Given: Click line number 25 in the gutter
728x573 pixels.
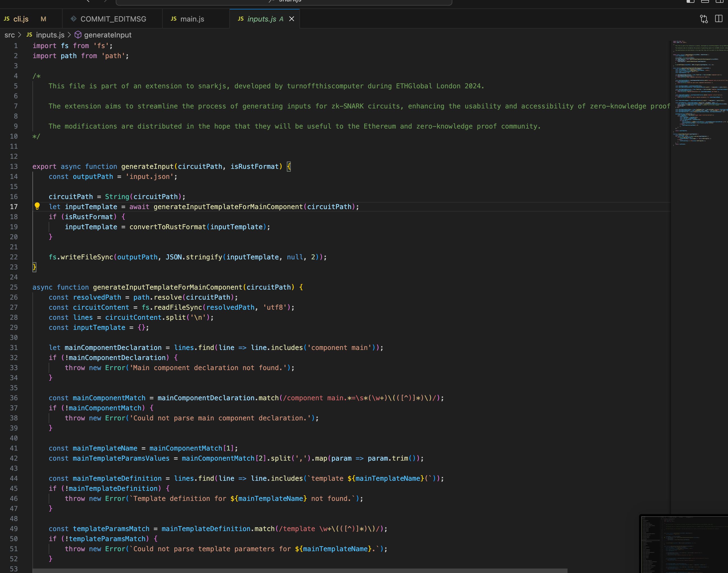Looking at the screenshot, I should tap(14, 287).
